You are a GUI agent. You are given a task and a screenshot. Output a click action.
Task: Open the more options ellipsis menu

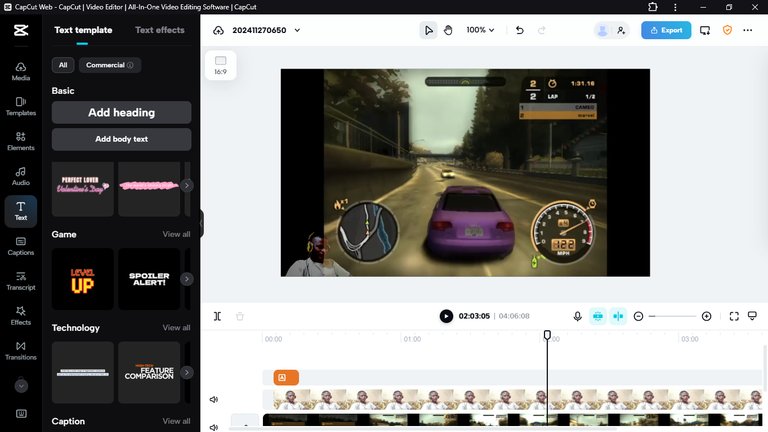pos(747,30)
